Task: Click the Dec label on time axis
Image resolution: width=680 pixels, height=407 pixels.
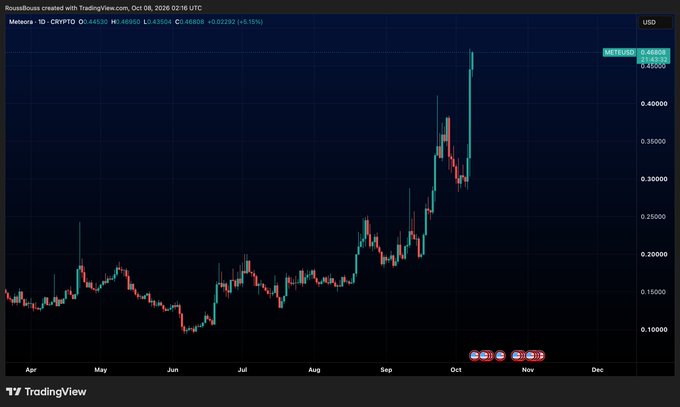Action: click(x=598, y=370)
